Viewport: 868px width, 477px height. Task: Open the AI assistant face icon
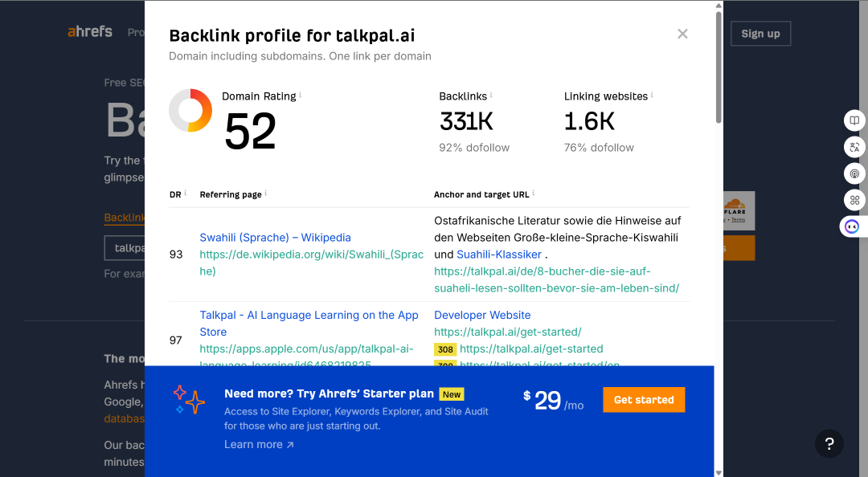[x=853, y=227]
